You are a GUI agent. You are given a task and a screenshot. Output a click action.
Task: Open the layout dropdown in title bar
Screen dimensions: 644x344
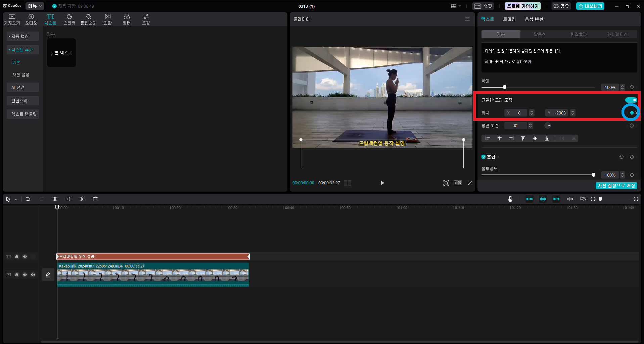click(456, 6)
